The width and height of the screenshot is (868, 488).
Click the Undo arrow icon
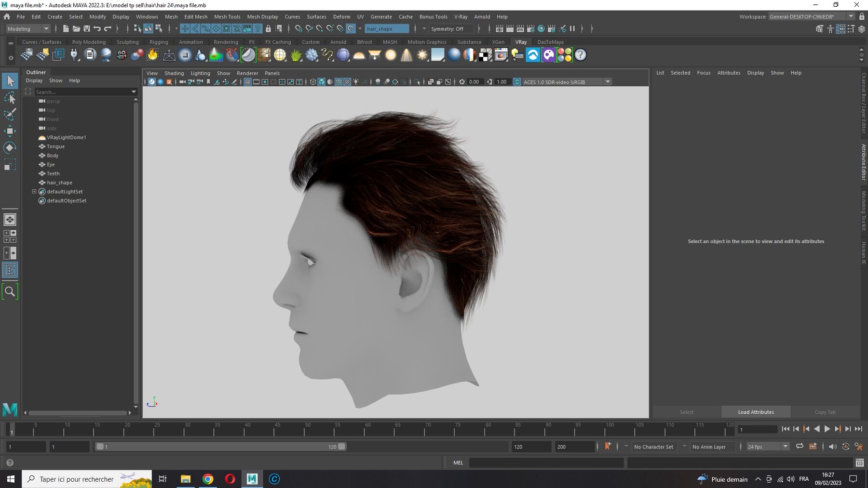[x=97, y=29]
